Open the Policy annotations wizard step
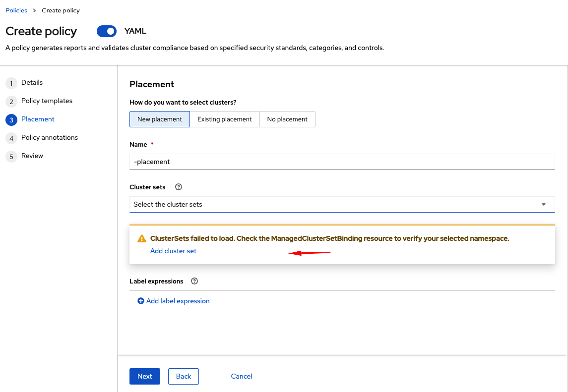Image resolution: width=568 pixels, height=392 pixels. 50,138
